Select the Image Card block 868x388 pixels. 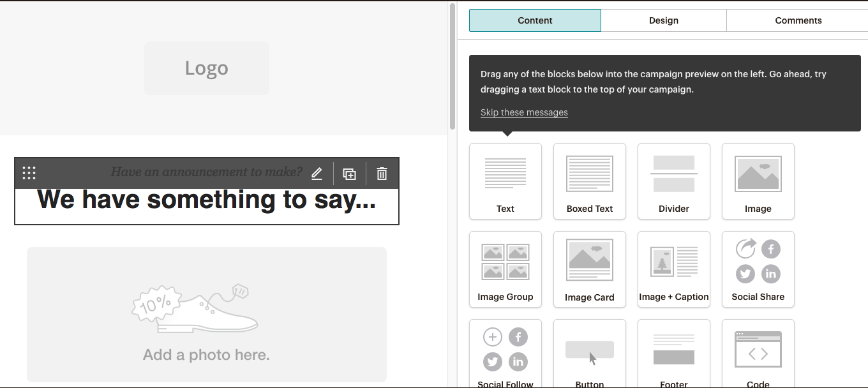click(x=589, y=269)
